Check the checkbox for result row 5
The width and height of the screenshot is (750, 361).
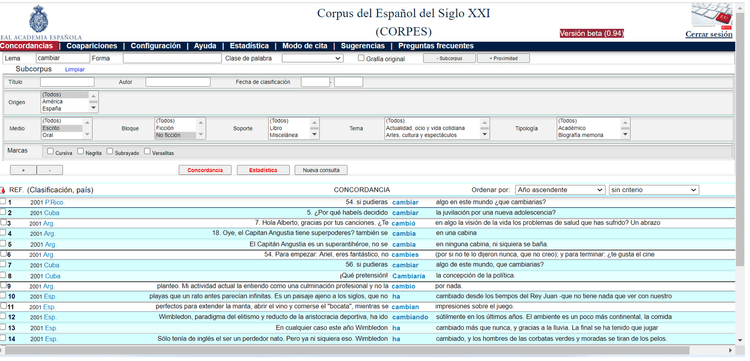tap(3, 243)
